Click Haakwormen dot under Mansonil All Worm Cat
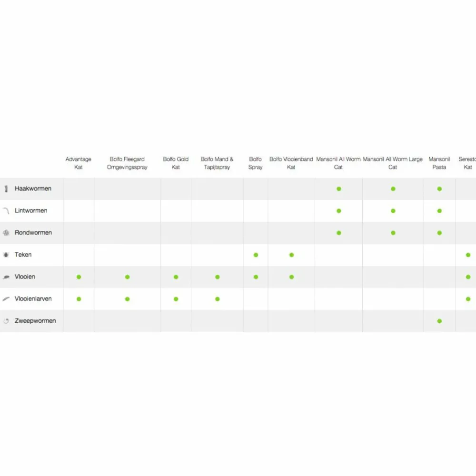 click(338, 189)
